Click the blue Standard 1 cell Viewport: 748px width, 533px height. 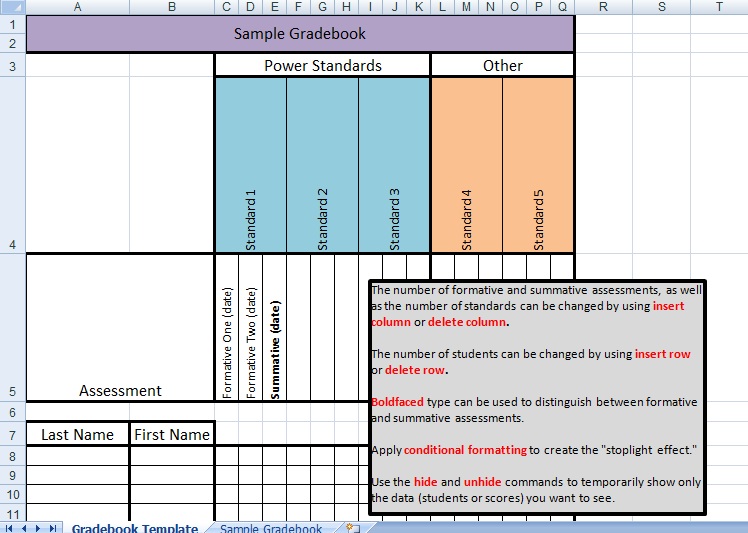250,165
